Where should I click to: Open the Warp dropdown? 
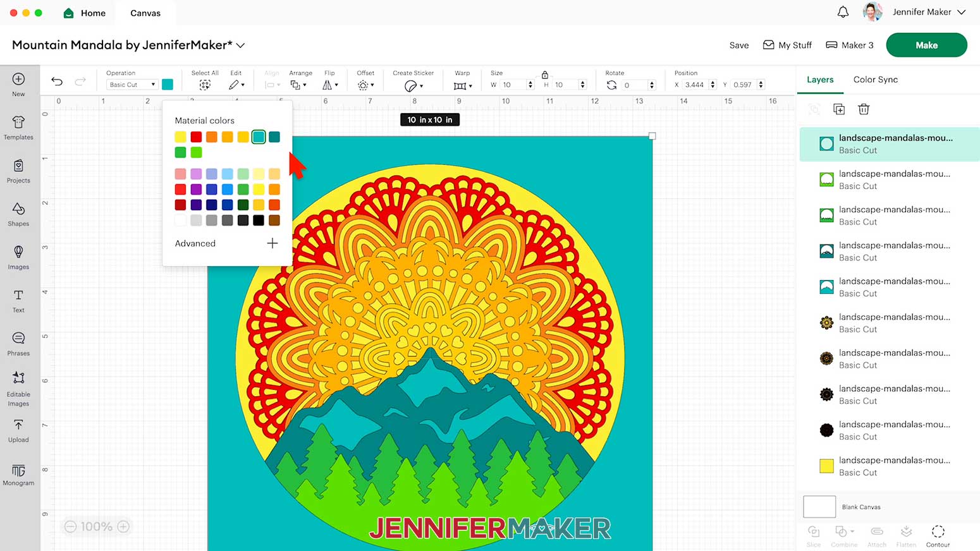(463, 85)
